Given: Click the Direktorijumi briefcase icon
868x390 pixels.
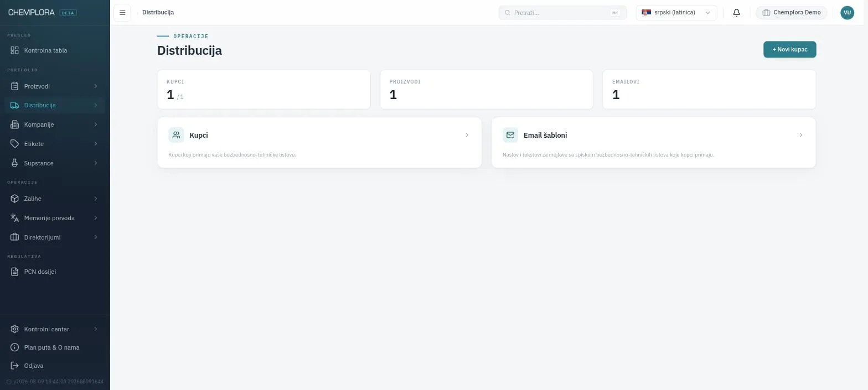Looking at the screenshot, I should click(x=15, y=237).
